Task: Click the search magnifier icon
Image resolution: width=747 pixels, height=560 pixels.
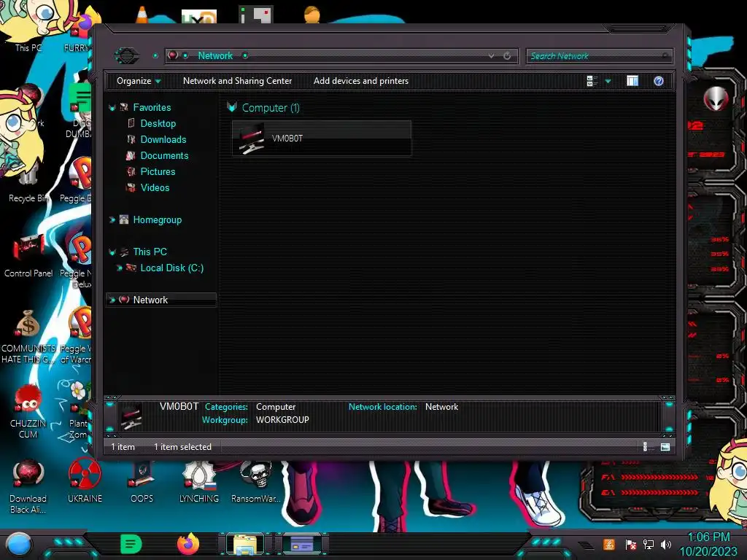Action: coord(665,56)
